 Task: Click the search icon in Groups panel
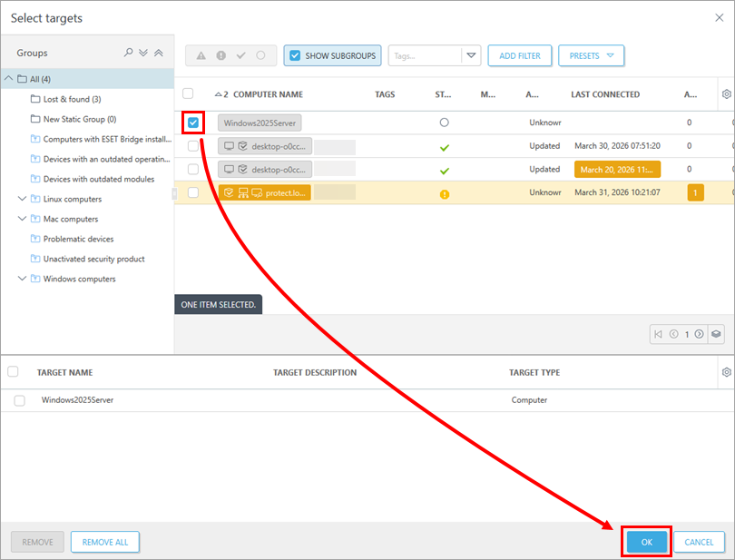click(129, 53)
